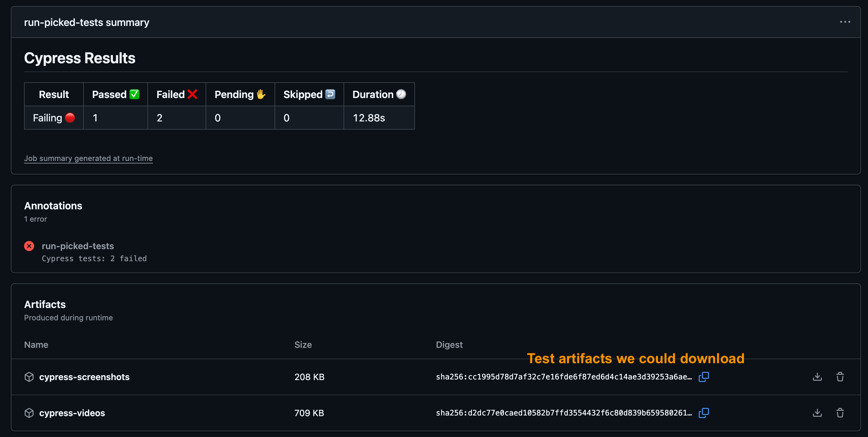Download the cypress-videos artifact
Viewport: 868px width, 437px height.
click(x=817, y=413)
